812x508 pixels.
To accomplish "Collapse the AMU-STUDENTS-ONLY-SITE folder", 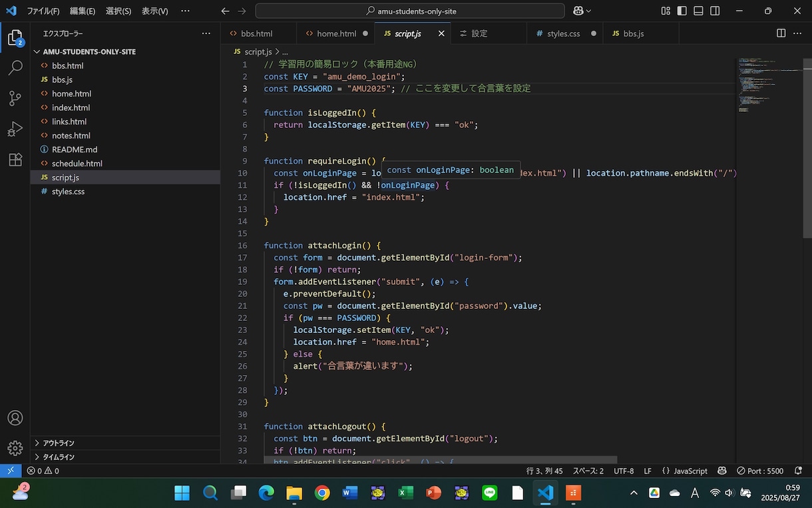I will point(125,51).
